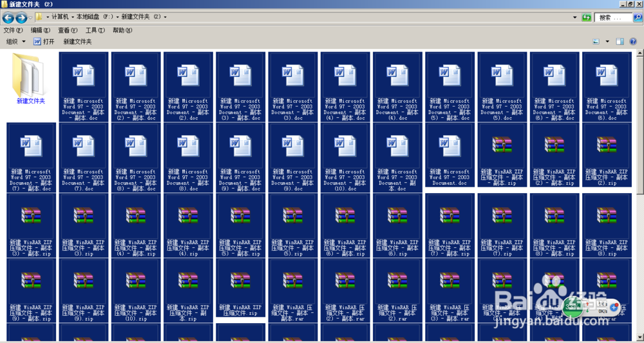Select Word Document - 副本 (4).doc
The width and height of the screenshot is (644, 343).
(x=397, y=87)
